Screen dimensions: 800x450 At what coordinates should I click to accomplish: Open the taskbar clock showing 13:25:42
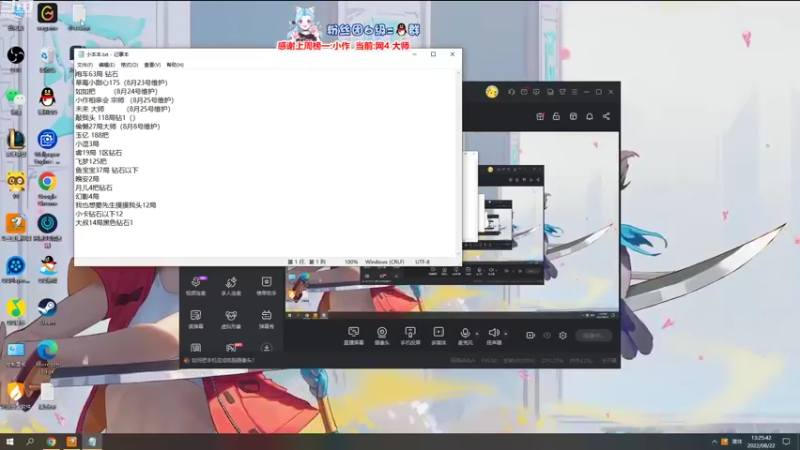(761, 441)
